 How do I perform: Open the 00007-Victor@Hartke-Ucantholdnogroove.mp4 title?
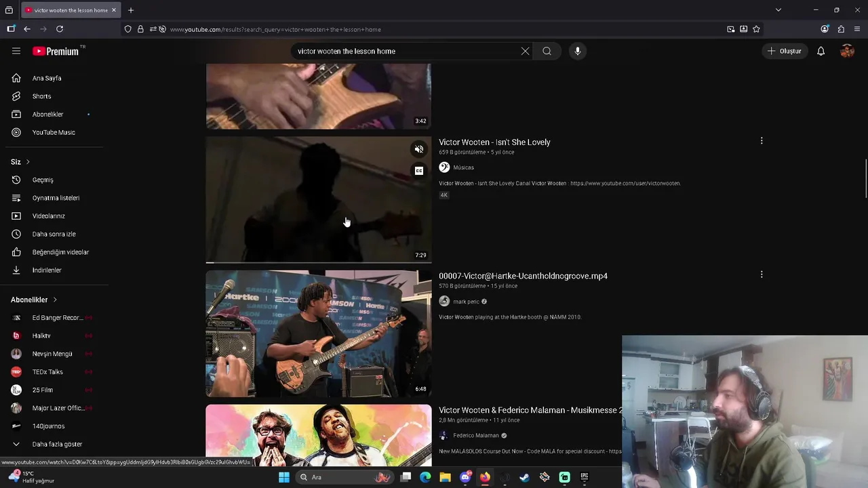[x=523, y=276]
